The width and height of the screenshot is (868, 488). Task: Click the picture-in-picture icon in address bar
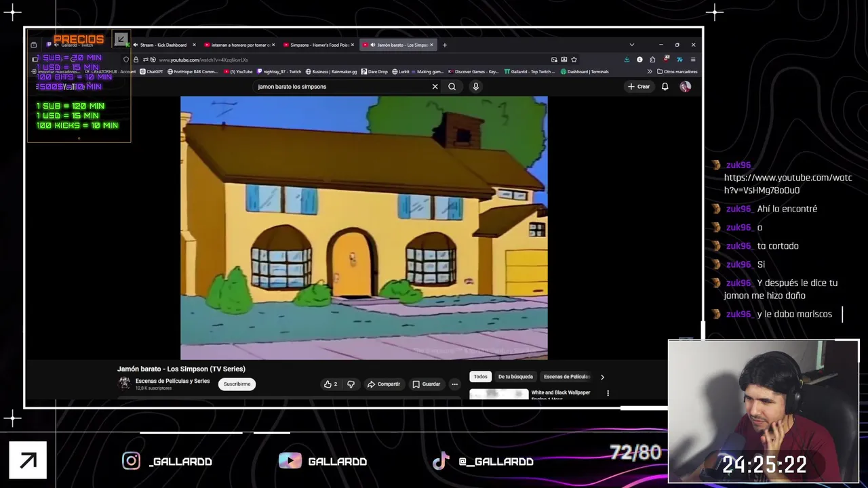click(x=554, y=60)
